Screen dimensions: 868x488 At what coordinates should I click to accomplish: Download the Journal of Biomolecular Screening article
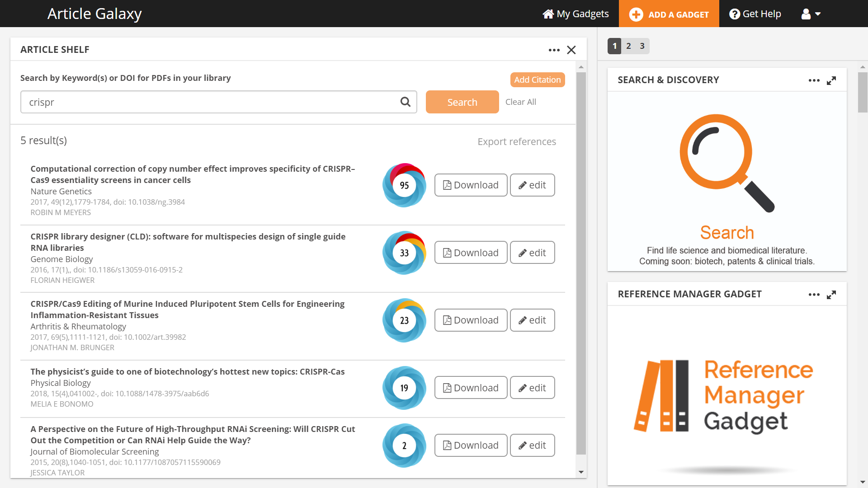click(471, 446)
